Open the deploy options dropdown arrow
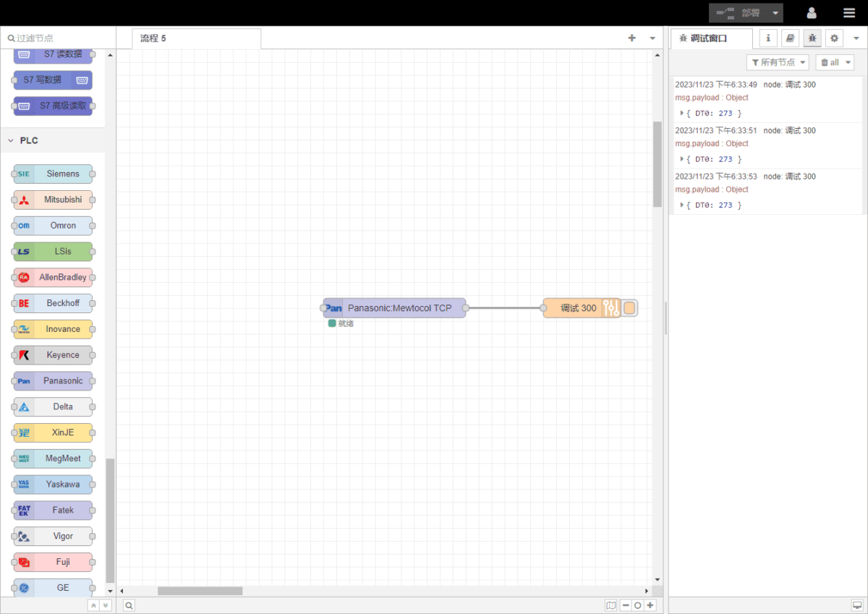The width and height of the screenshot is (868, 614). pyautogui.click(x=775, y=13)
